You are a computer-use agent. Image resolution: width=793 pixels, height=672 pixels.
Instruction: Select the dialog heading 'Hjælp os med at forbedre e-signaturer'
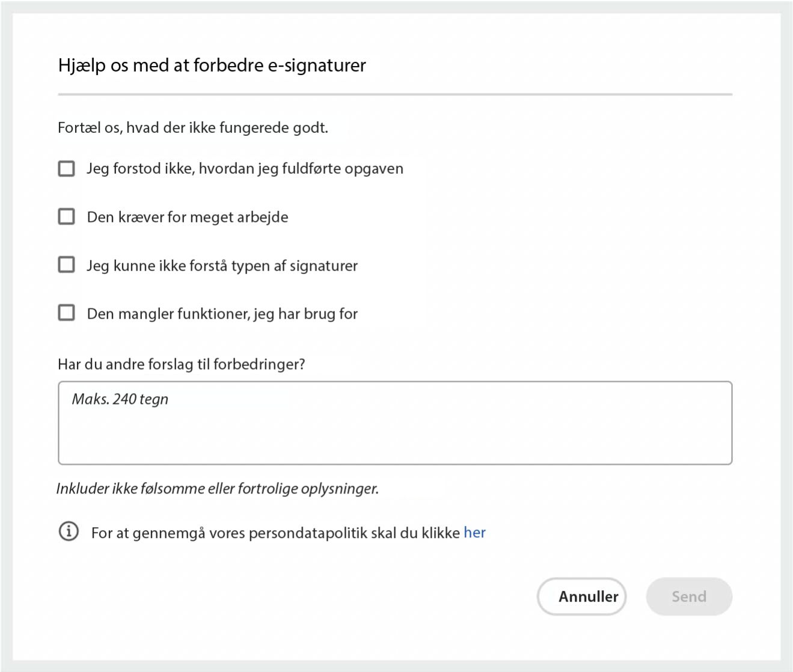pos(212,66)
